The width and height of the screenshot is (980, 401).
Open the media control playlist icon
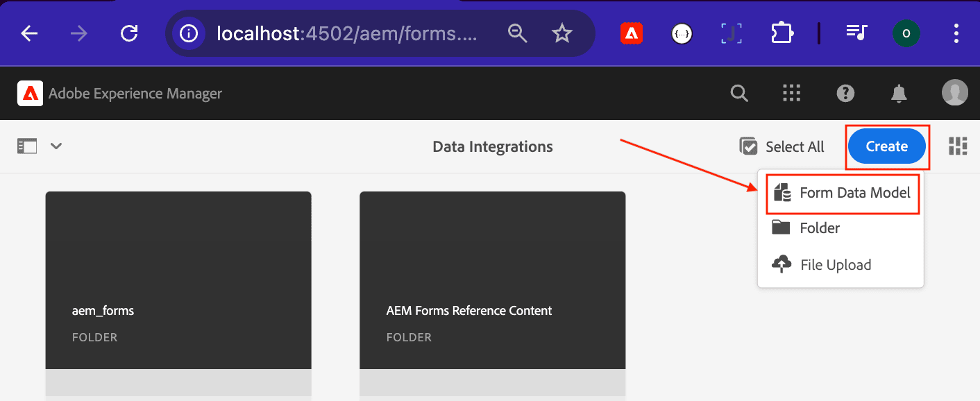tap(856, 33)
